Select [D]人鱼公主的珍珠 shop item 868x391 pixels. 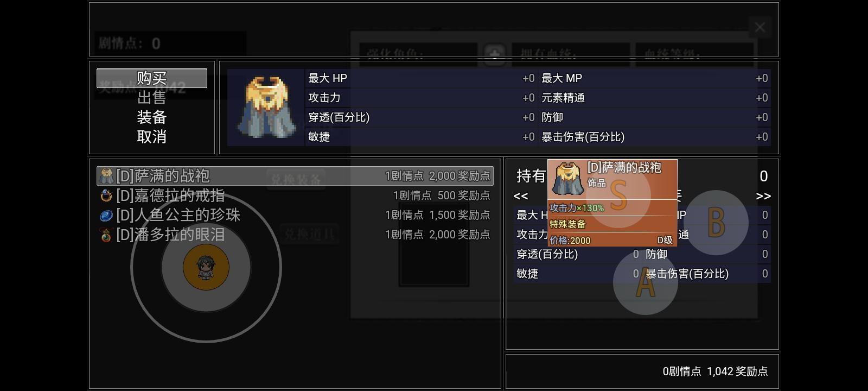295,215
